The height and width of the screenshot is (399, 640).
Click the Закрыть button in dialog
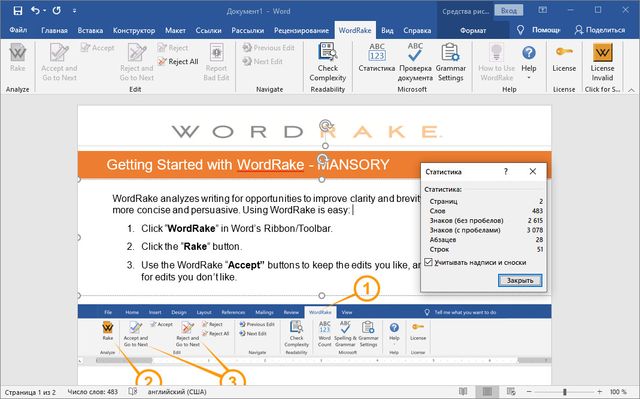(x=520, y=280)
